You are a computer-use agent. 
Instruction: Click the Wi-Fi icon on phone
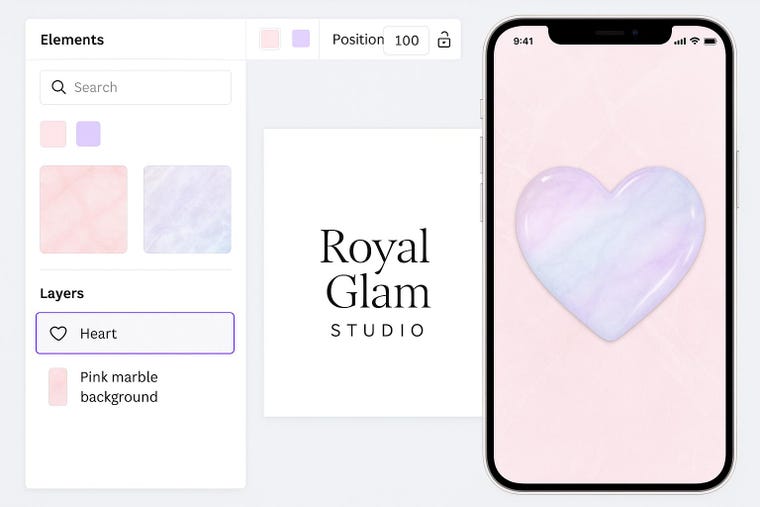pos(695,41)
